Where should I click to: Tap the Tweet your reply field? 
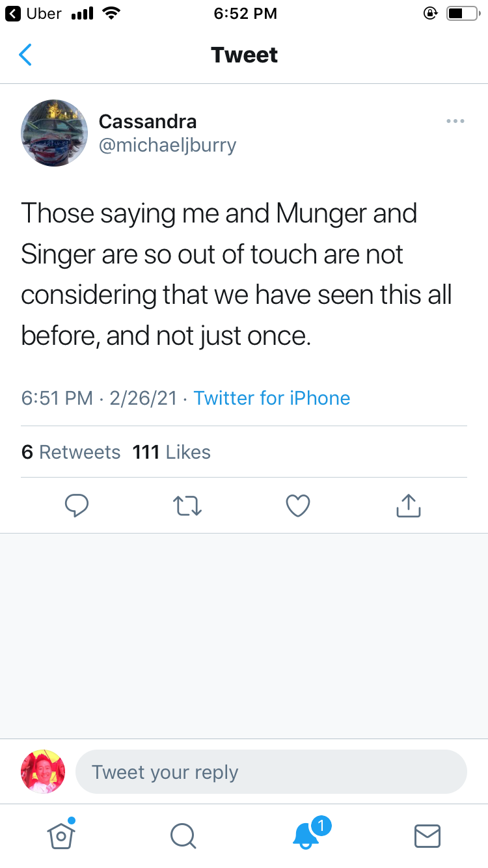[271, 772]
